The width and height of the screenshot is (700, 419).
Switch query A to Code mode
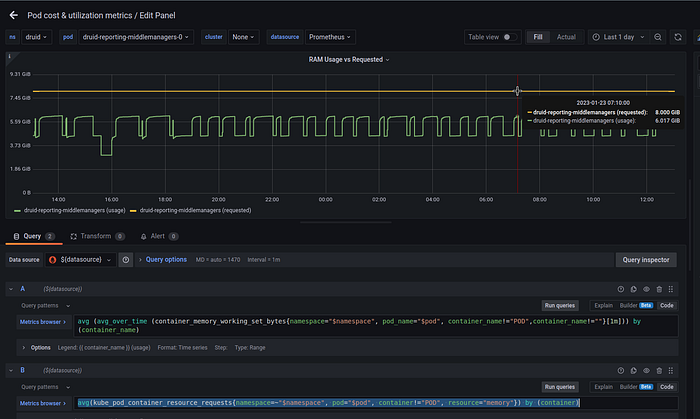click(667, 306)
